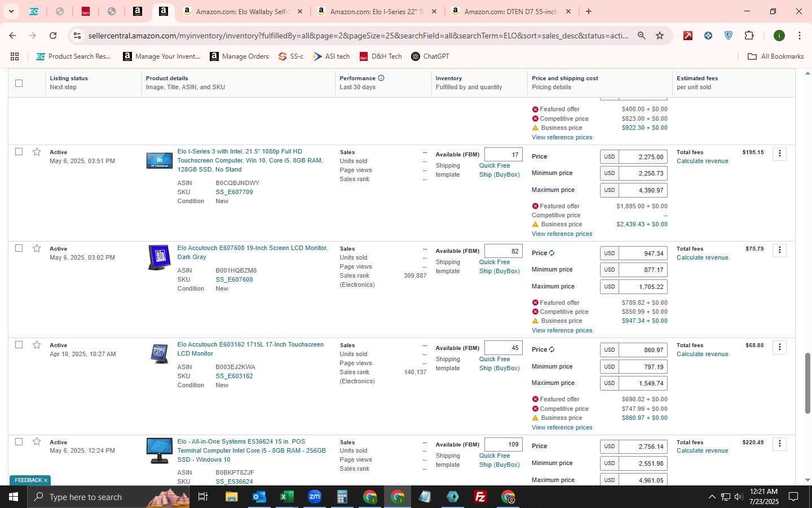Click View reference prices under E607608

coord(562,330)
